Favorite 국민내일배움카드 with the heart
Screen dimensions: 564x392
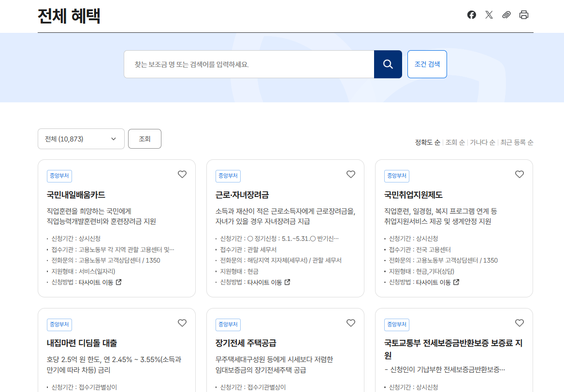click(182, 174)
